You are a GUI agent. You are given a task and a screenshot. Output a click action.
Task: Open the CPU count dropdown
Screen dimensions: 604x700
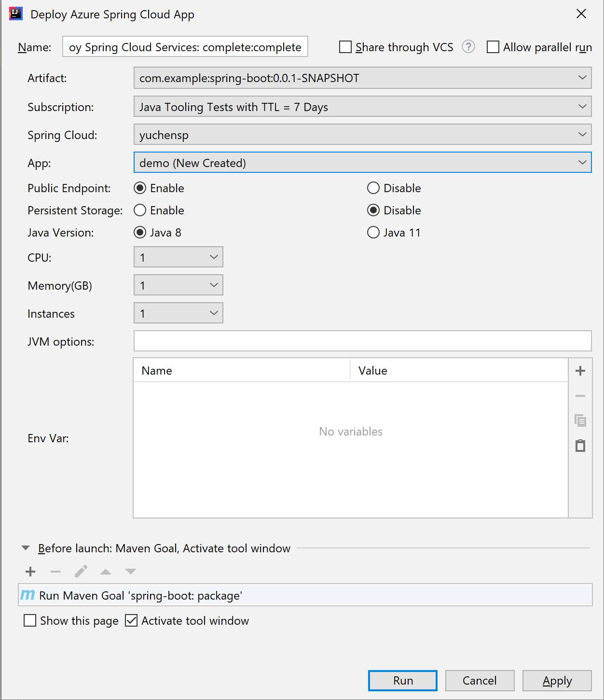tap(178, 257)
